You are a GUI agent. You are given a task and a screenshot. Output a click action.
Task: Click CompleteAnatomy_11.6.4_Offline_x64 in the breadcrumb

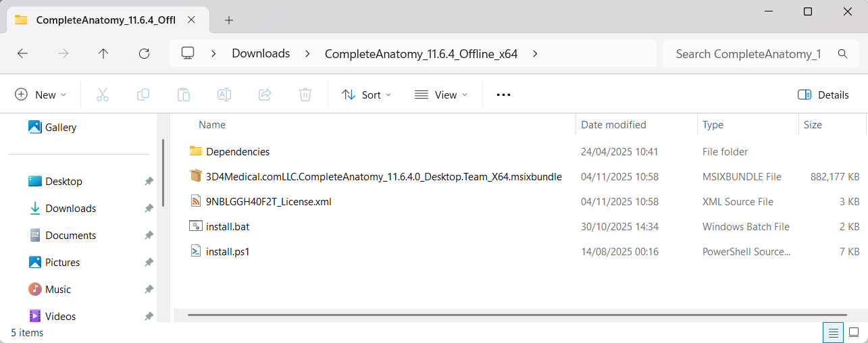point(421,53)
